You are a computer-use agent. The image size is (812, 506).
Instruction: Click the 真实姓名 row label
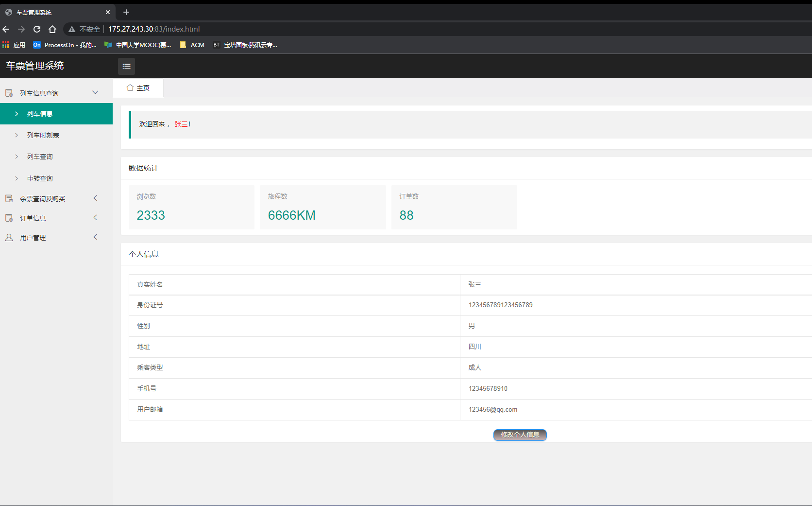[150, 284]
